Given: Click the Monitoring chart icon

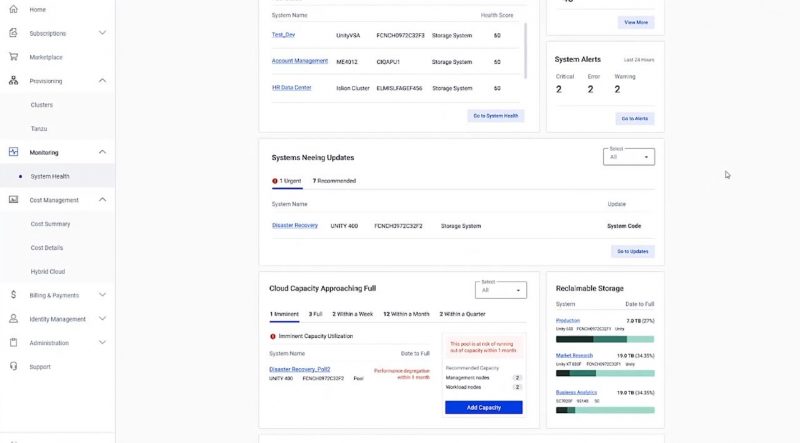Looking at the screenshot, I should pos(13,152).
